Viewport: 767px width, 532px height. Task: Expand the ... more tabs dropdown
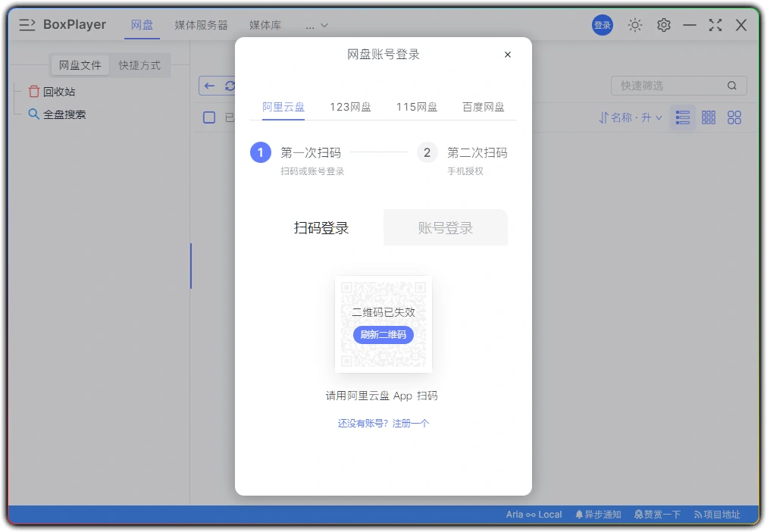(x=317, y=26)
